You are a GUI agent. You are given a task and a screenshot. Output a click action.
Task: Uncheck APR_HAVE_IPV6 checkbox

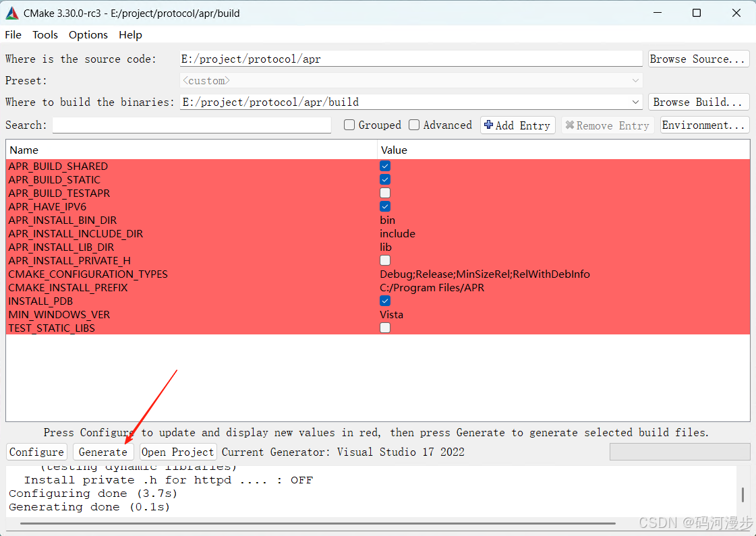click(385, 207)
